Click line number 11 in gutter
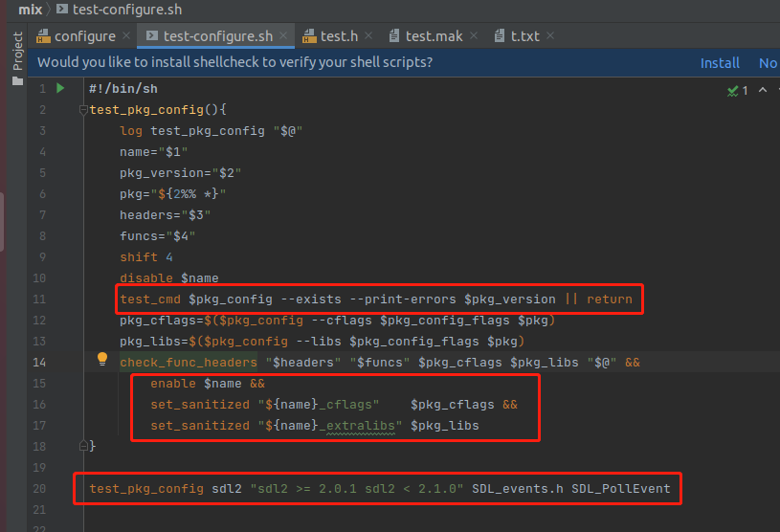Viewport: 780px width, 532px height. click(39, 299)
